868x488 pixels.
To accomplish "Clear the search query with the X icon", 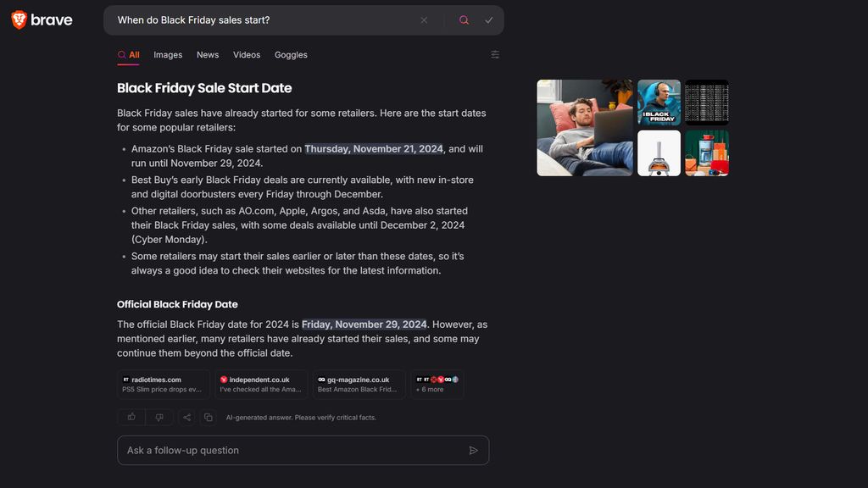I will (424, 19).
